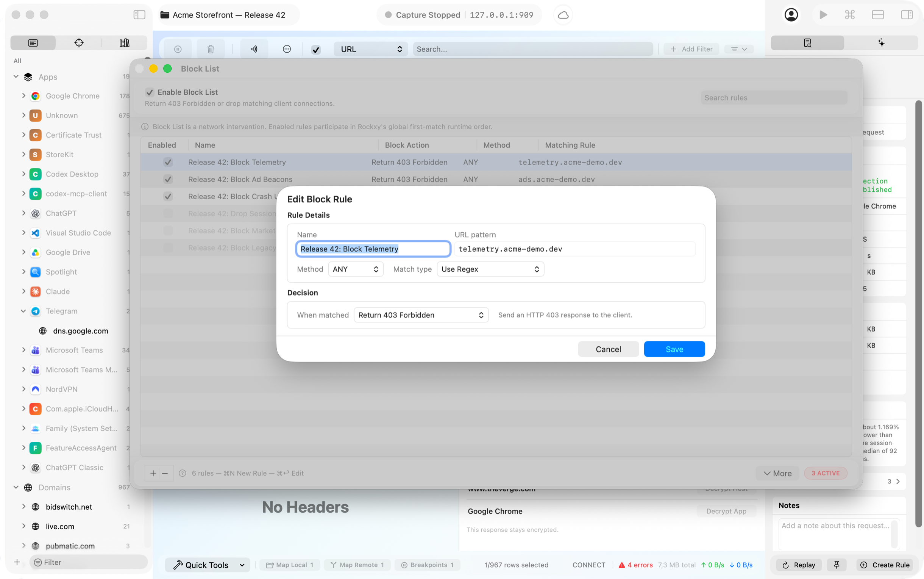The height and width of the screenshot is (579, 924).
Task: Open the When matched action dropdown
Action: pos(421,315)
